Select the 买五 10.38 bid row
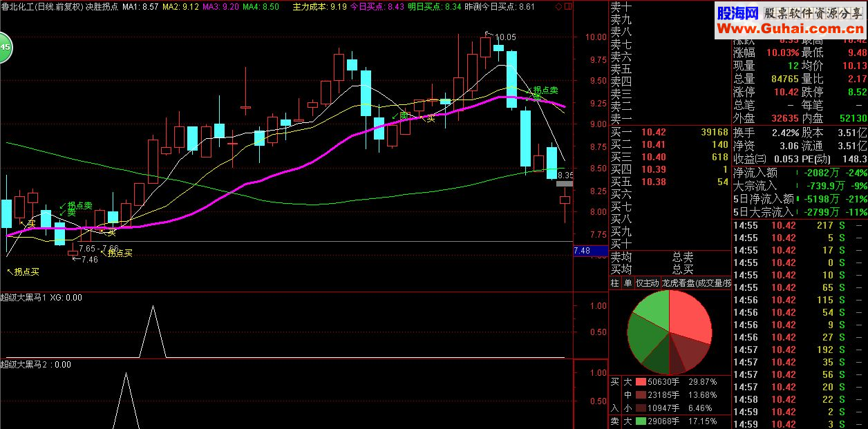Screen dimensions: 868x429 click(x=670, y=182)
